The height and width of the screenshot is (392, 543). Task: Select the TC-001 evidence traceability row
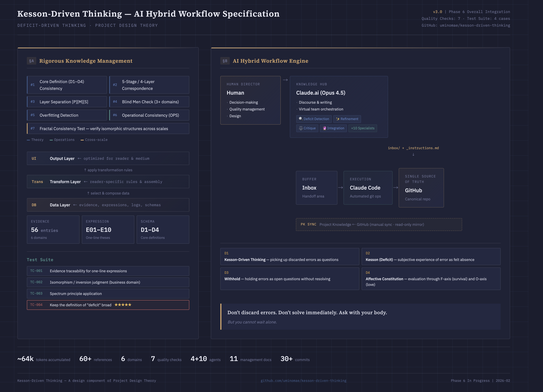tap(108, 271)
